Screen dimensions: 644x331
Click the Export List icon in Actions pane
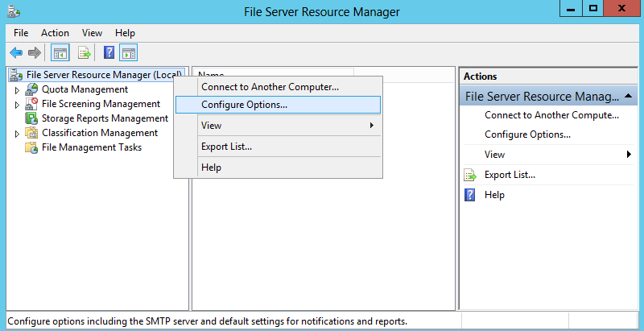coord(470,175)
